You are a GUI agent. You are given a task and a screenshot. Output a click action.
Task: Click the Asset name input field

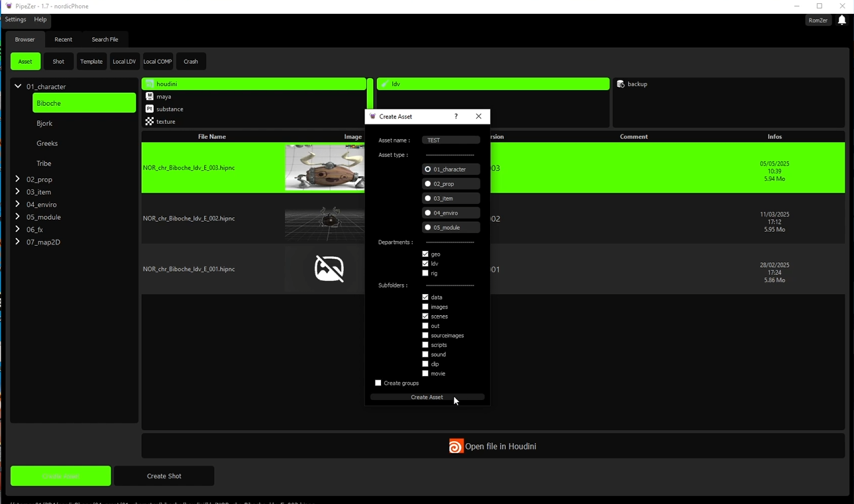point(451,140)
